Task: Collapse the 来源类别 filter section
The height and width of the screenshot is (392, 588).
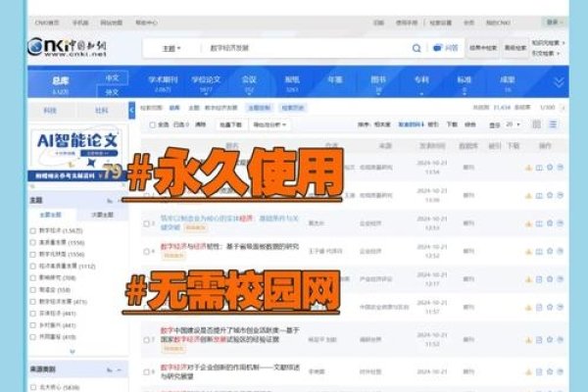Action: 120,370
